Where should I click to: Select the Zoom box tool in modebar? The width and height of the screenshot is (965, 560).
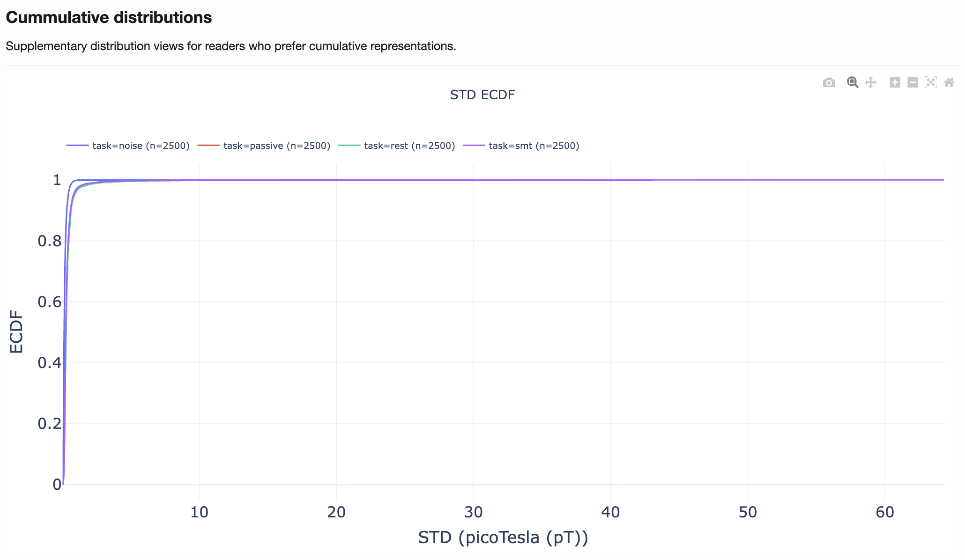tap(853, 83)
